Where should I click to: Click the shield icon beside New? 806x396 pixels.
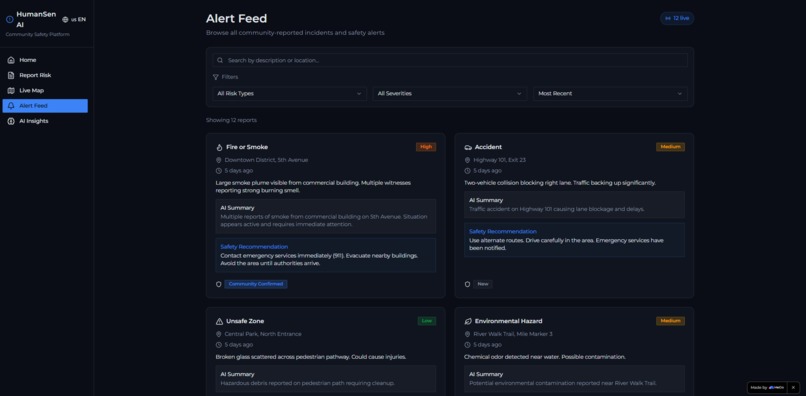pyautogui.click(x=467, y=284)
